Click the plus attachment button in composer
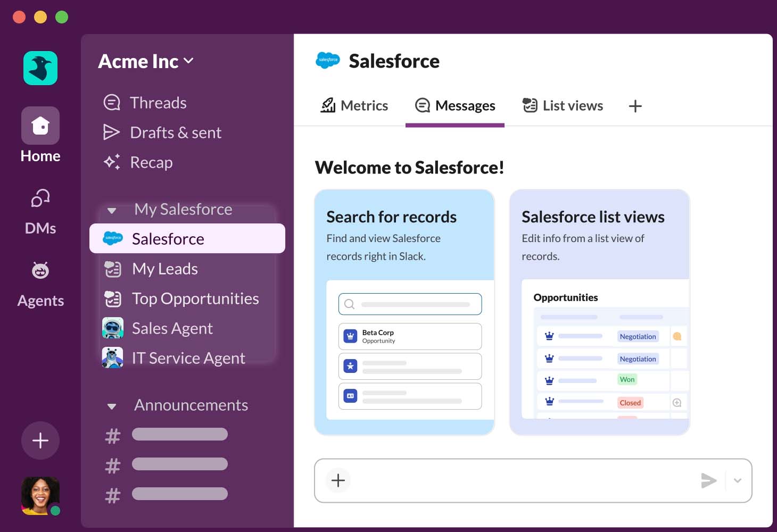Image resolution: width=777 pixels, height=532 pixels. coord(338,480)
